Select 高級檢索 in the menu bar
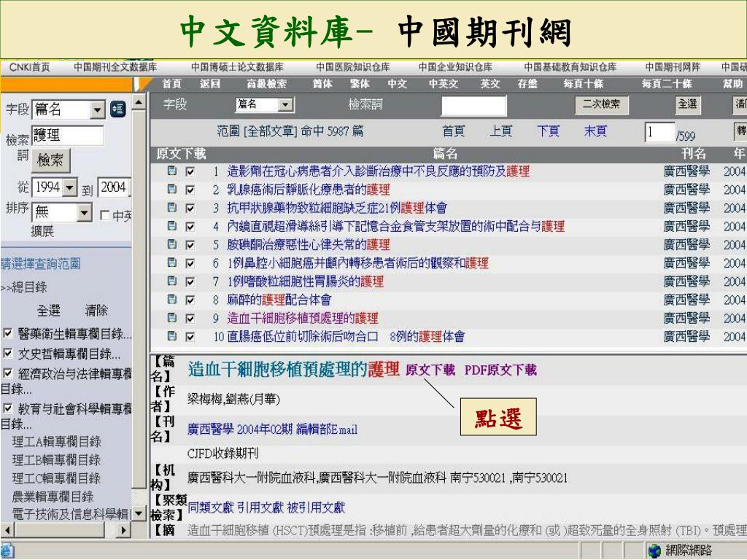This screenshot has height=560, width=747. (x=266, y=84)
